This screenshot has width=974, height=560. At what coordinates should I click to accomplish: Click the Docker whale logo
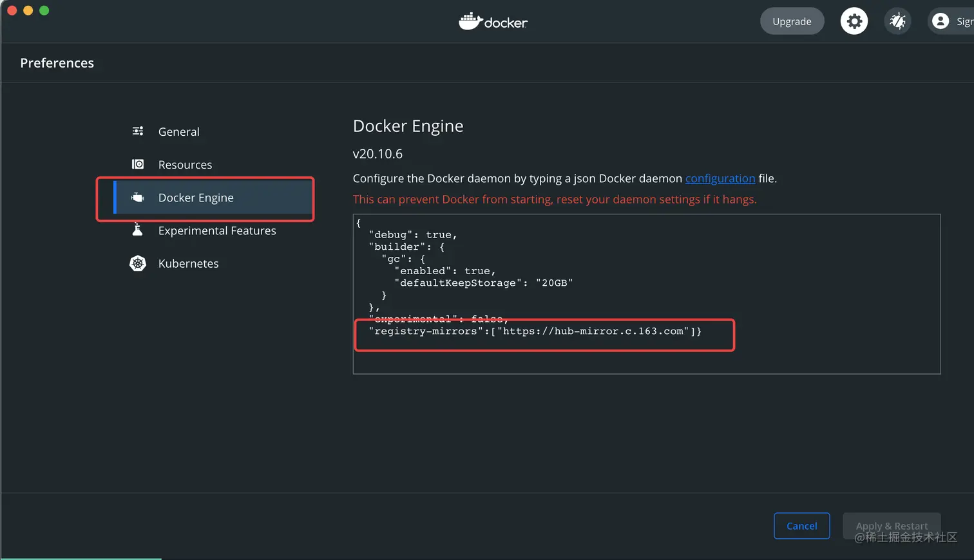[x=471, y=21]
